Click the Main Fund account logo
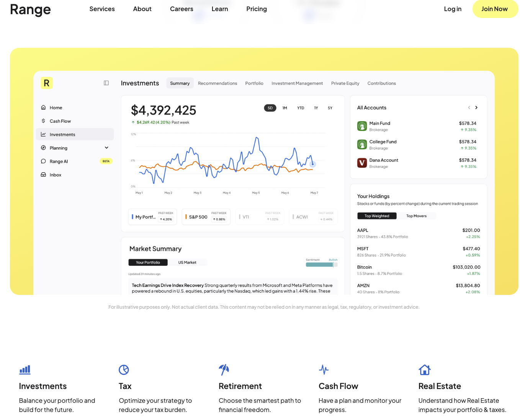 point(362,126)
